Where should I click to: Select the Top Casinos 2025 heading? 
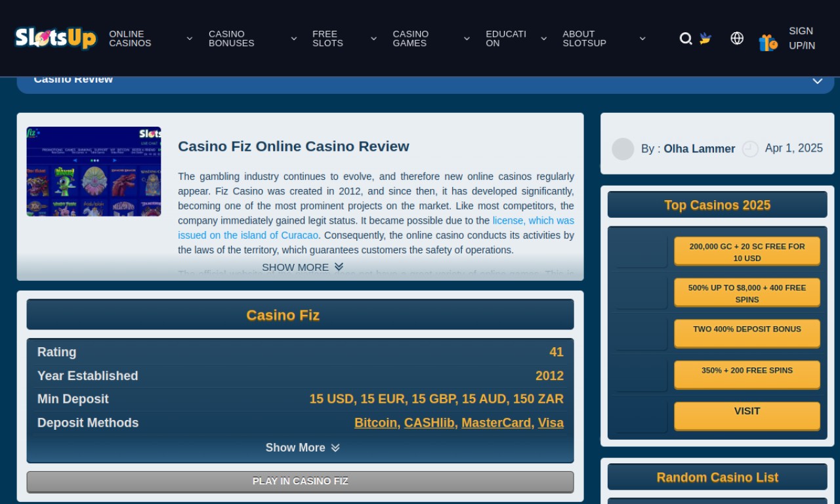tap(717, 205)
